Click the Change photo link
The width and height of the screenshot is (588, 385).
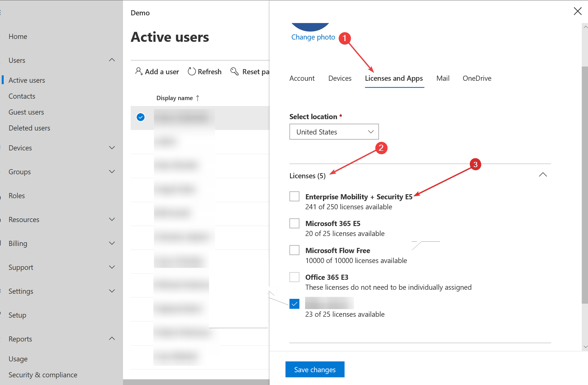coord(313,37)
